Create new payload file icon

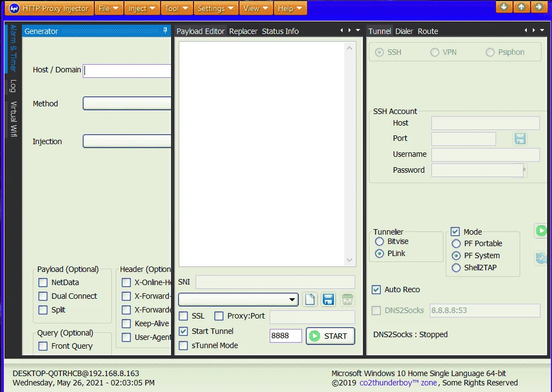tap(310, 300)
